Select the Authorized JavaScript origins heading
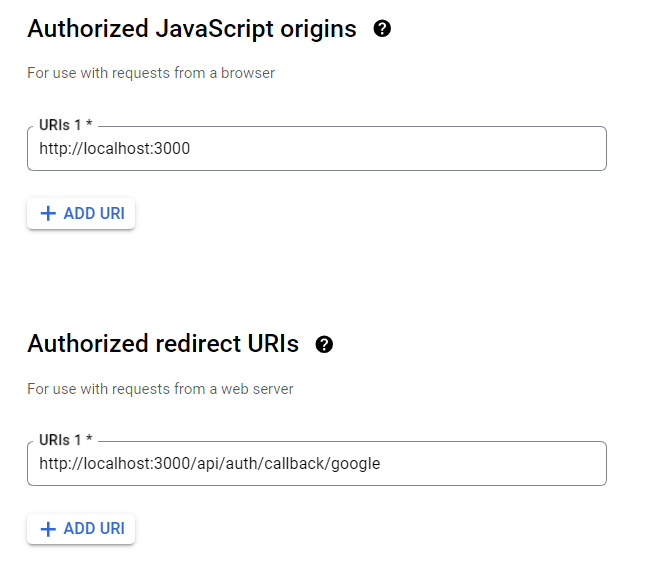Viewport: 671px width, 564px height. coord(192,29)
